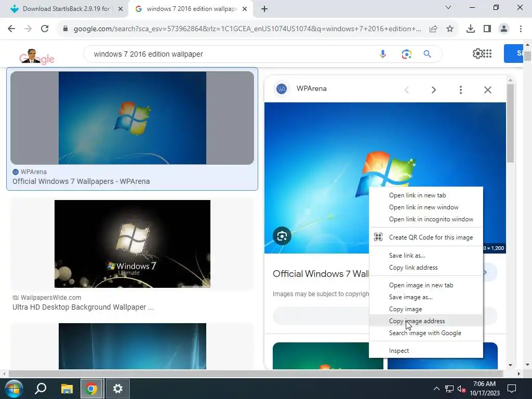Open taskbar search magnifier
Viewport: 532px width, 399px height.
(x=41, y=389)
